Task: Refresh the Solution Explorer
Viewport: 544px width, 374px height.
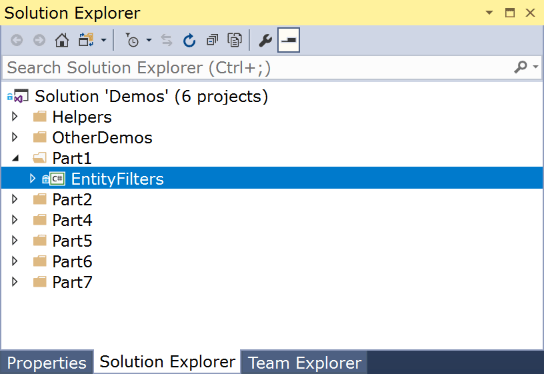Action: 189,41
